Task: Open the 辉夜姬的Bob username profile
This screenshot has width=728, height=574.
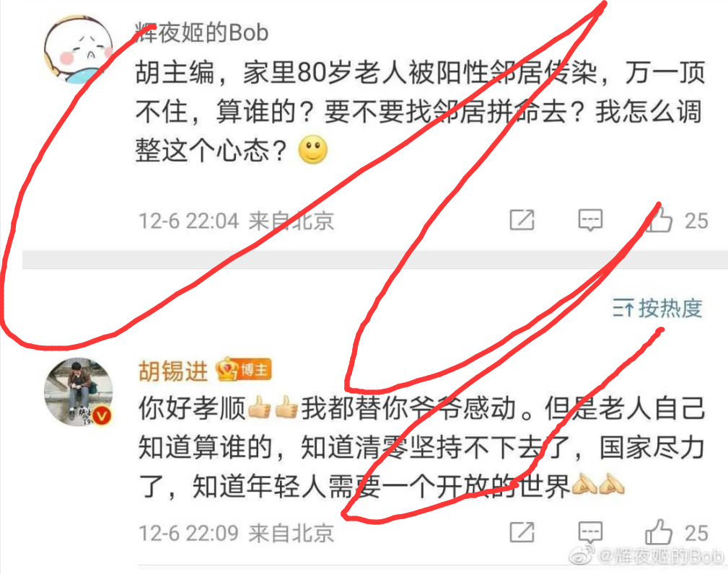Action: click(202, 32)
